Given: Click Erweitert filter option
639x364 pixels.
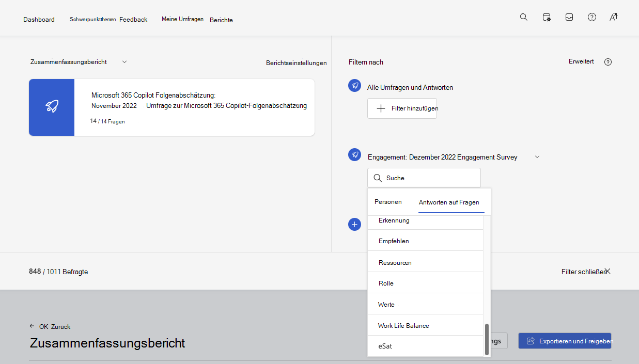Looking at the screenshot, I should (x=581, y=61).
